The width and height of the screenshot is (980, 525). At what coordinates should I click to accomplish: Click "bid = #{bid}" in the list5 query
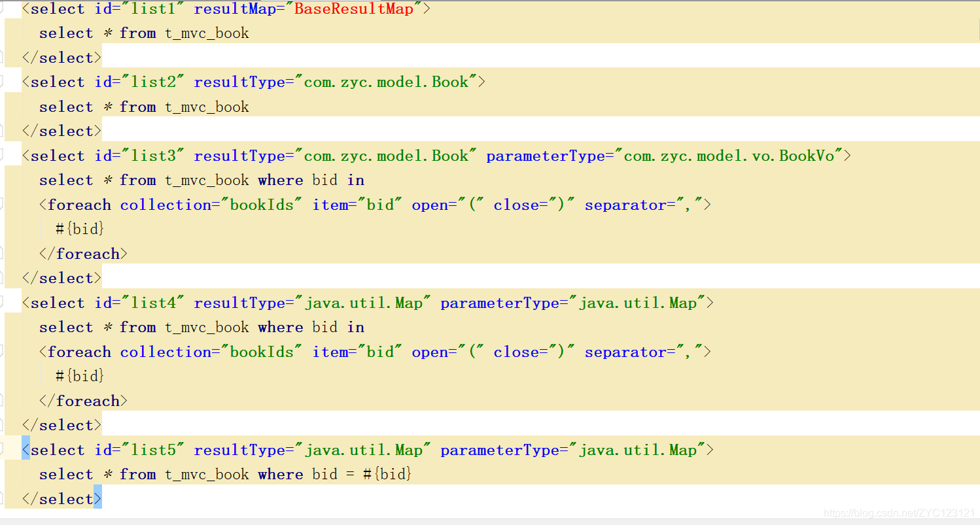click(x=362, y=475)
